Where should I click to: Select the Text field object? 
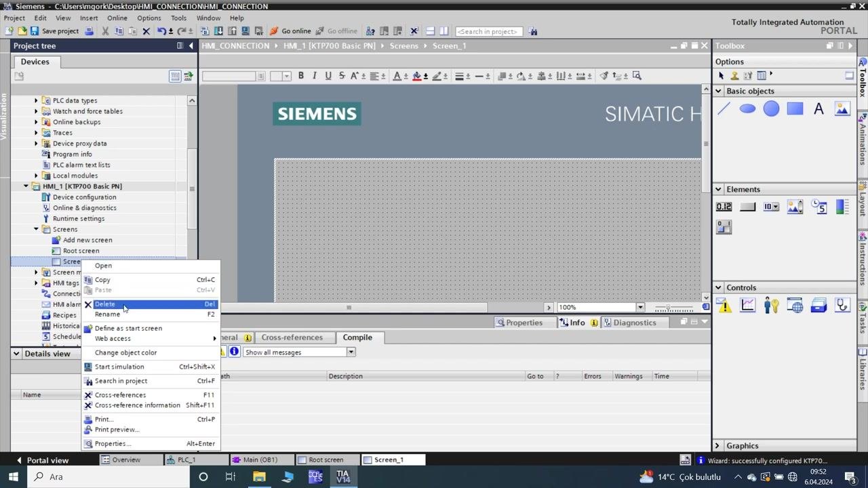point(818,108)
